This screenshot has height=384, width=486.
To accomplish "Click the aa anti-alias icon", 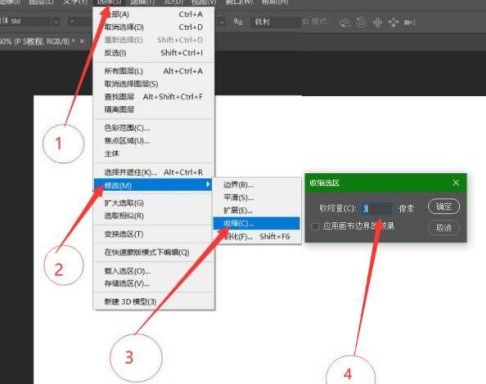I will pyautogui.click(x=238, y=22).
